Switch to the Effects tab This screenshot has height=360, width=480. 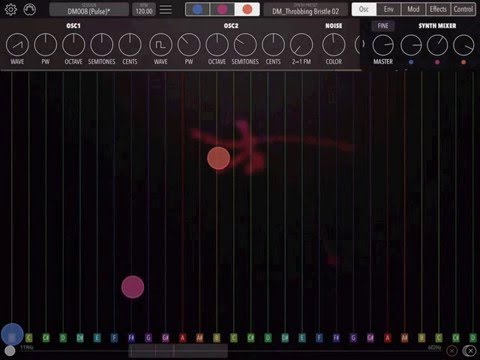click(x=438, y=9)
